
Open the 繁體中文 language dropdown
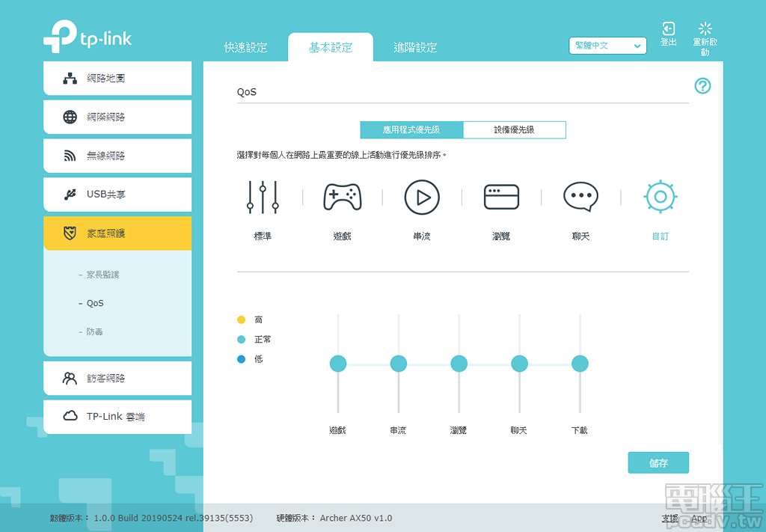(607, 46)
